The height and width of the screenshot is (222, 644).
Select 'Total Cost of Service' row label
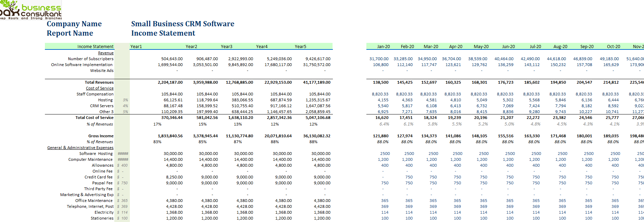(95, 118)
